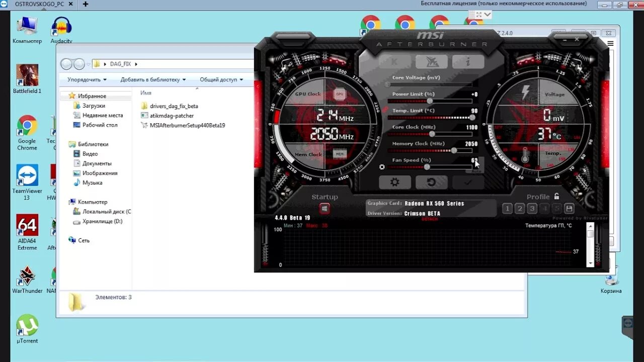Select the drivers_dag_fix_beta folder
Screen dimensions: 644x362
[x=170, y=106]
